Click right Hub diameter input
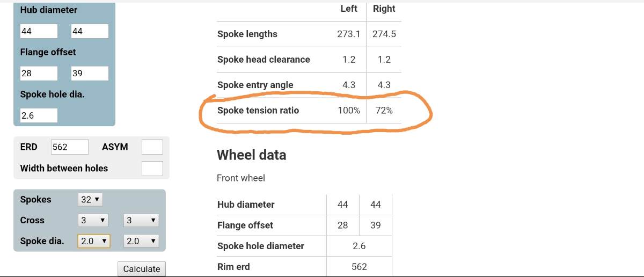Screen dimensions: 644x277 coord(90,31)
